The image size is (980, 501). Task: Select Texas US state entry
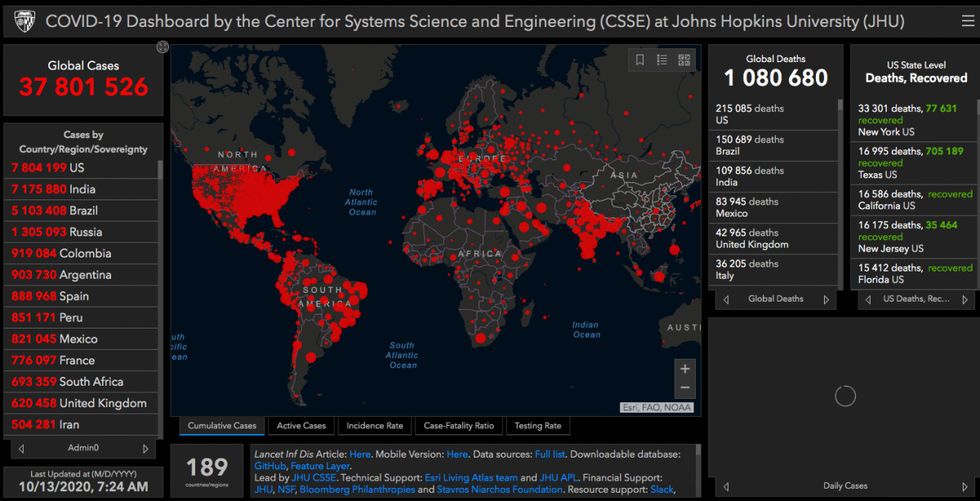(915, 163)
